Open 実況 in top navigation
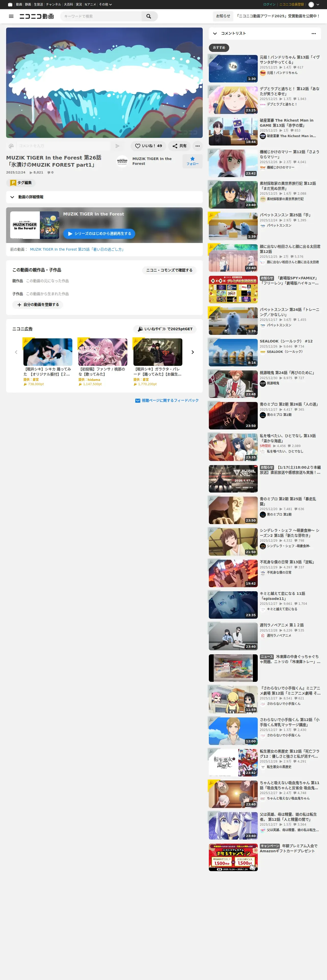The width and height of the screenshot is (327, 980). [79, 5]
